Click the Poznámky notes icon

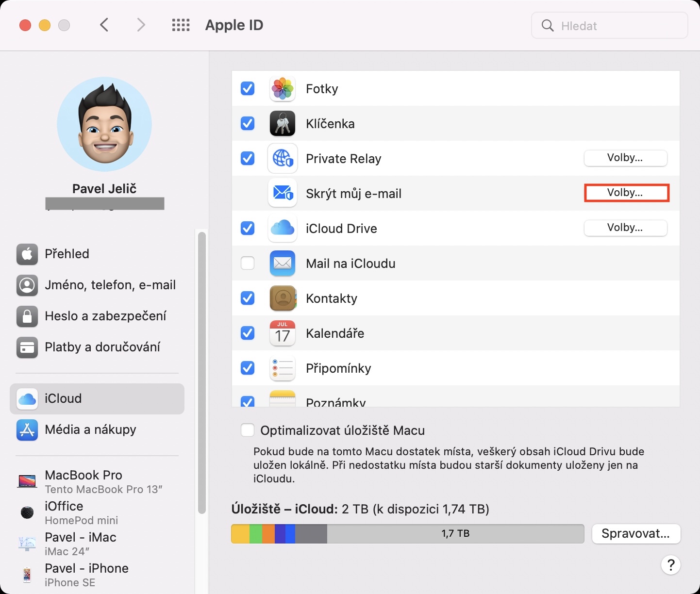coord(283,398)
